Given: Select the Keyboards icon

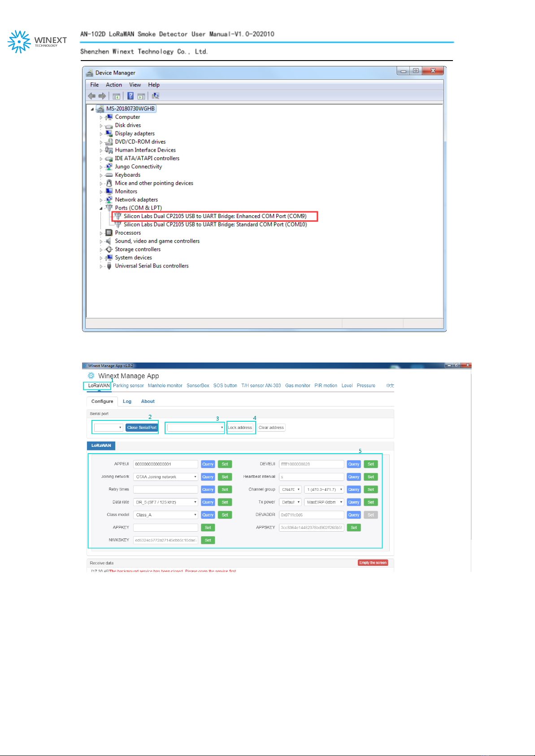Looking at the screenshot, I should click(109, 175).
